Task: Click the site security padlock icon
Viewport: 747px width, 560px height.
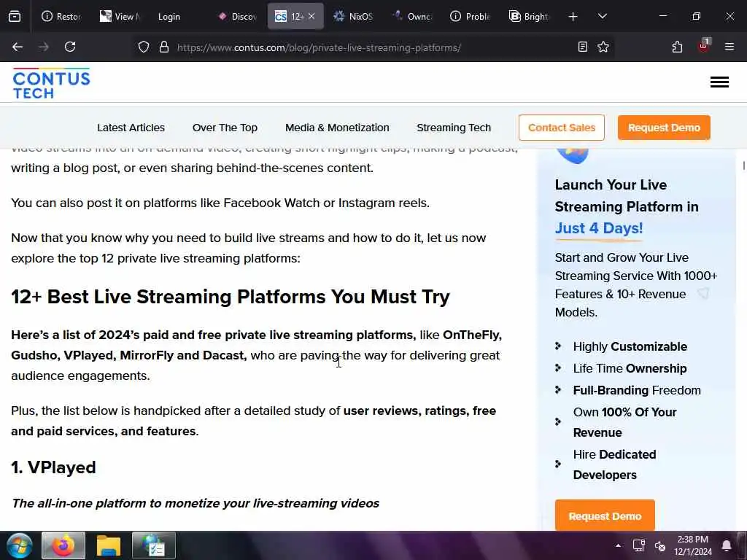Action: point(164,47)
